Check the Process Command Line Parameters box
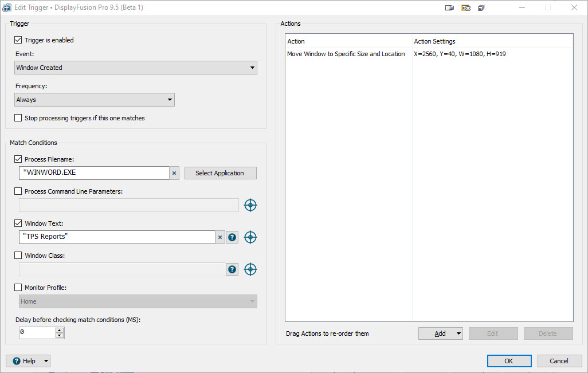The image size is (588, 373). point(18,191)
